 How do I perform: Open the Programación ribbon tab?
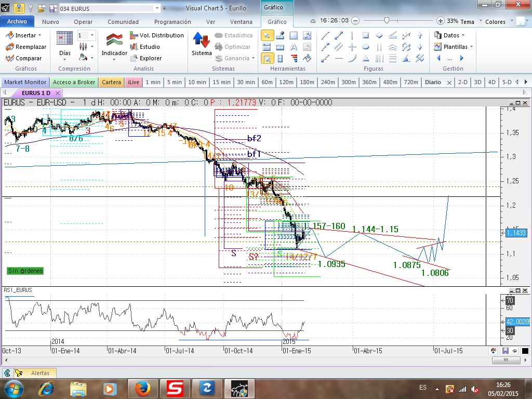172,22
